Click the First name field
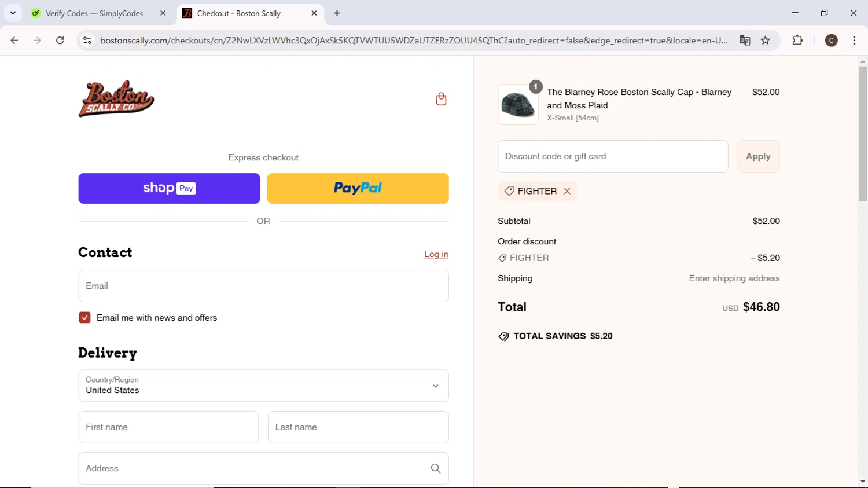The image size is (868, 488). [x=168, y=427]
